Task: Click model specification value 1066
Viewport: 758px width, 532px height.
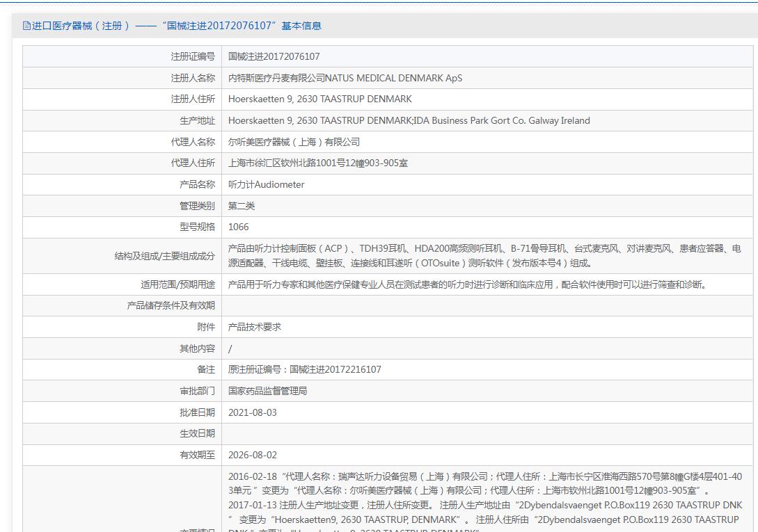Action: tap(238, 227)
